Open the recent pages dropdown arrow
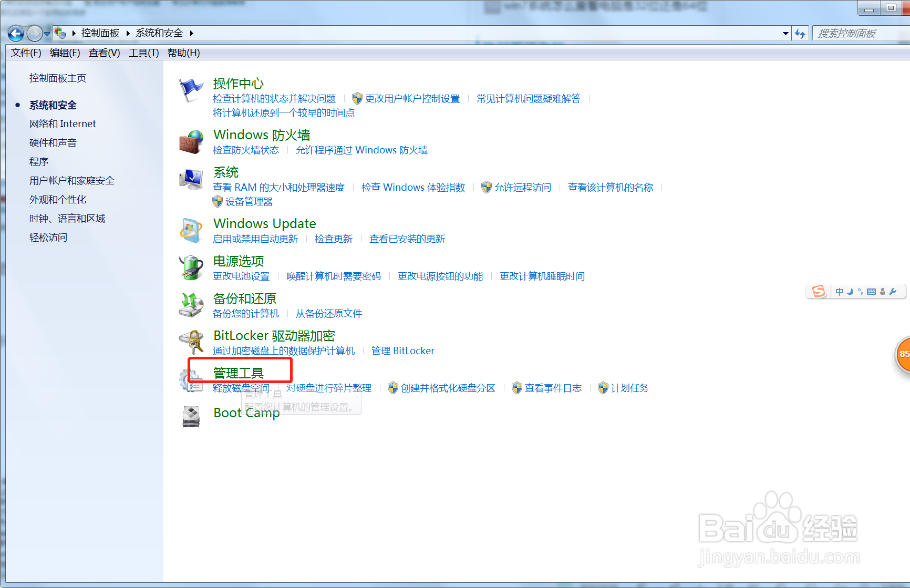The width and height of the screenshot is (910, 588). coord(47,34)
